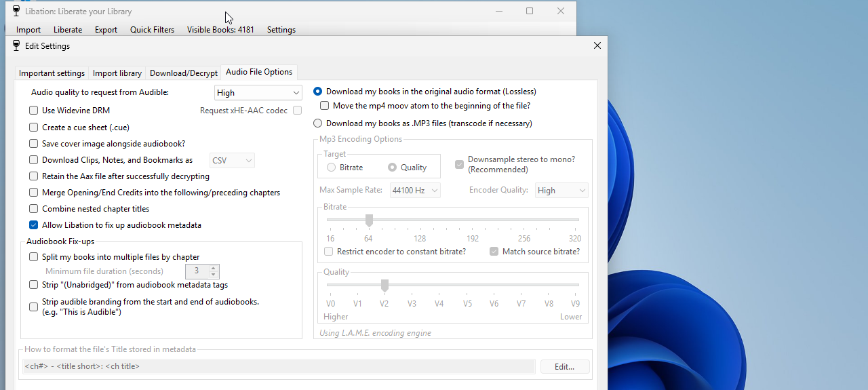Choose Bitrate target radio button
The width and height of the screenshot is (868, 390).
pyautogui.click(x=331, y=168)
